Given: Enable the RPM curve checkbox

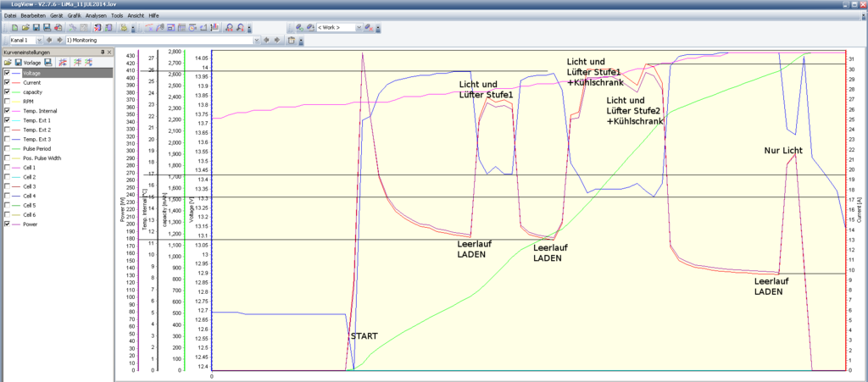Looking at the screenshot, I should click(8, 101).
